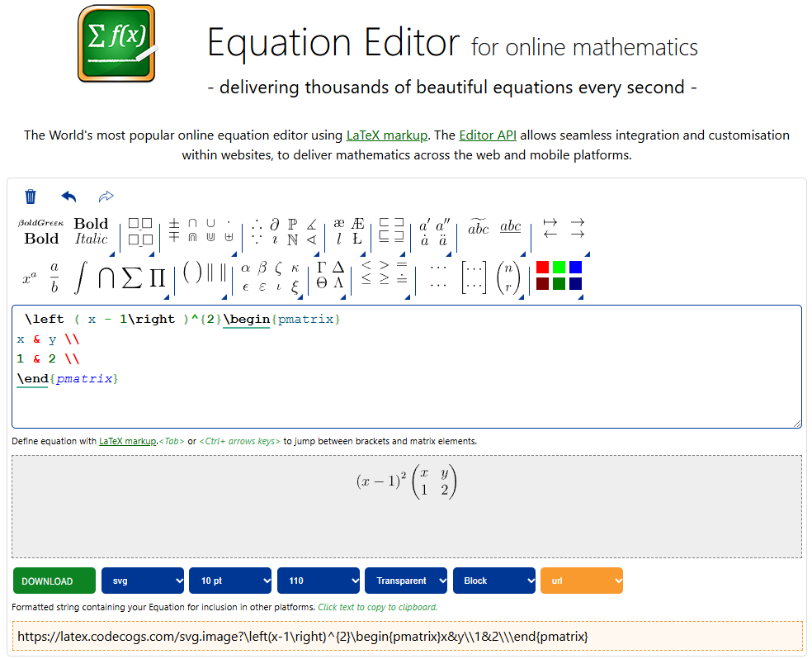Viewport: 812px width, 659px height.
Task: Open the orange url output type dropdown
Action: click(x=582, y=581)
